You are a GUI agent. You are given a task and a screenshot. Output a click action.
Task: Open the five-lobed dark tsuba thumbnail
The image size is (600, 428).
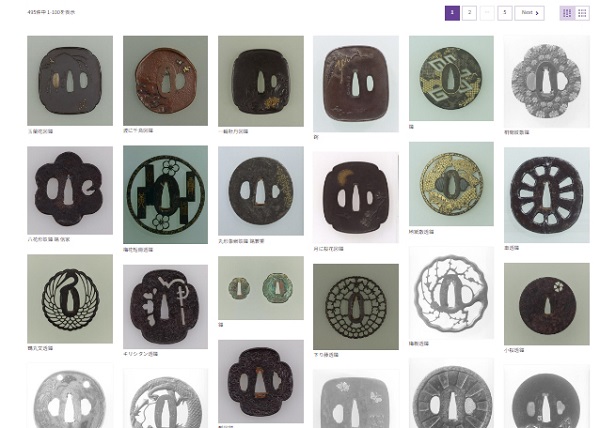pyautogui.click(x=70, y=190)
